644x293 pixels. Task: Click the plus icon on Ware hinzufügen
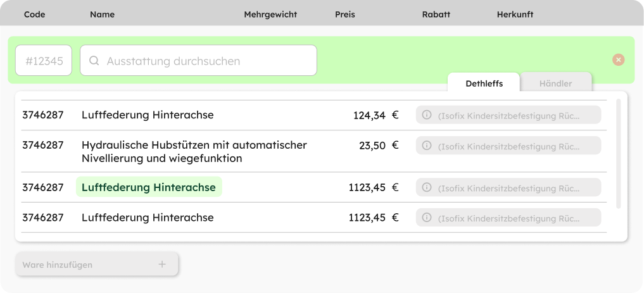point(162,265)
